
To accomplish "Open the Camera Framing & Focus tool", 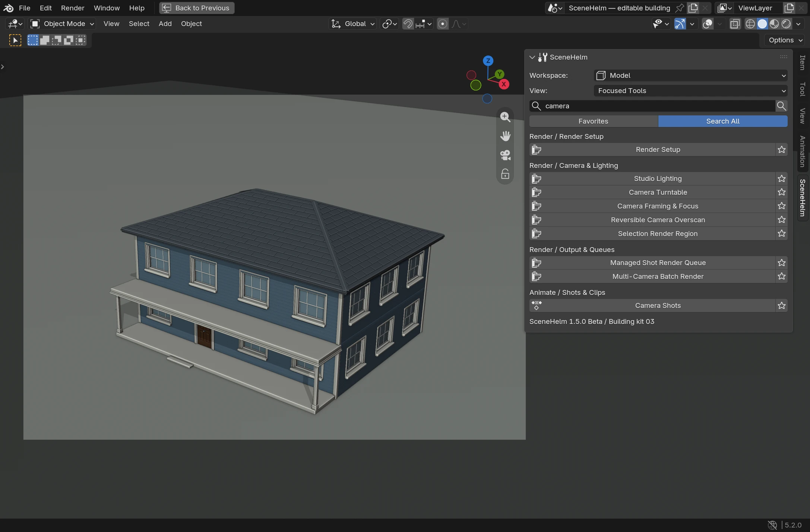I will (652, 206).
